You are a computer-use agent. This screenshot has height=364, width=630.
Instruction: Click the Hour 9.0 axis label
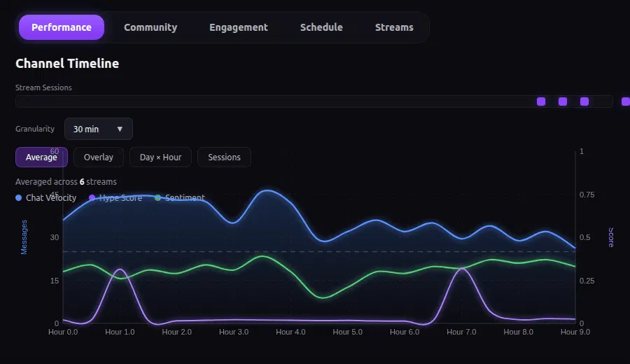[575, 332]
